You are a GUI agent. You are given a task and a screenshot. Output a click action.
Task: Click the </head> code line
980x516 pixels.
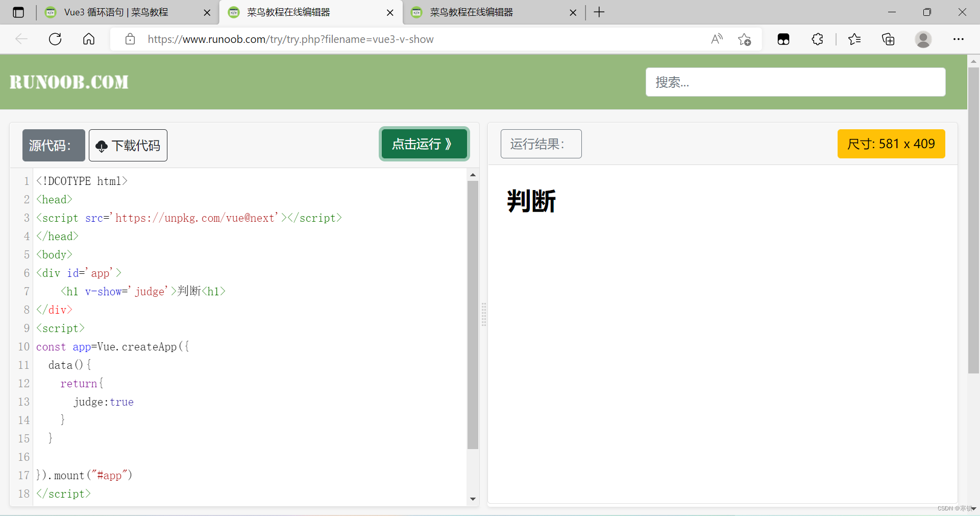tap(57, 237)
